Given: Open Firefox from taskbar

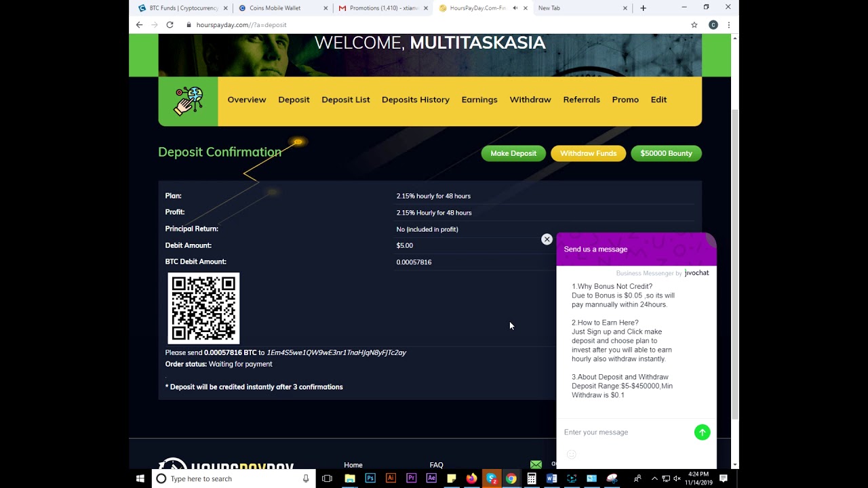Looking at the screenshot, I should click(471, 479).
